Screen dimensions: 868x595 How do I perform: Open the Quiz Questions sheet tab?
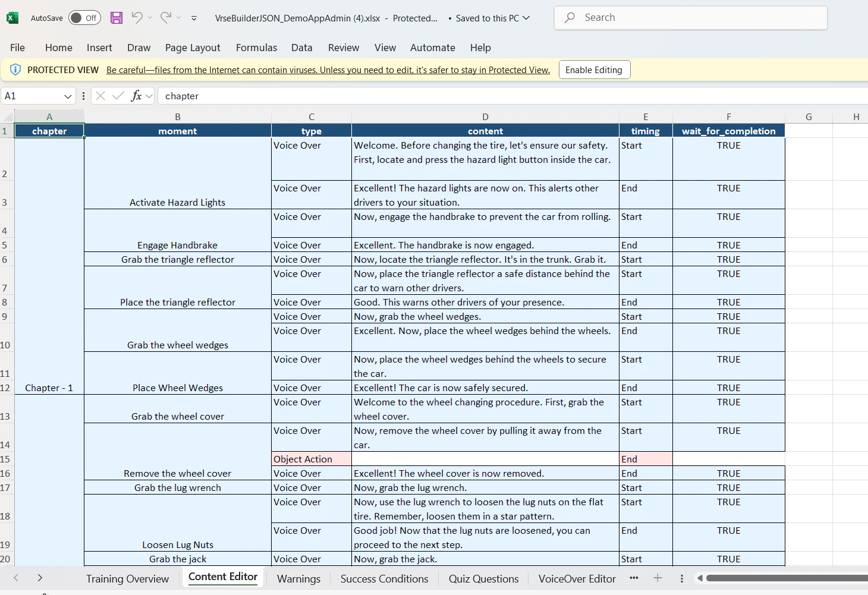(x=483, y=579)
